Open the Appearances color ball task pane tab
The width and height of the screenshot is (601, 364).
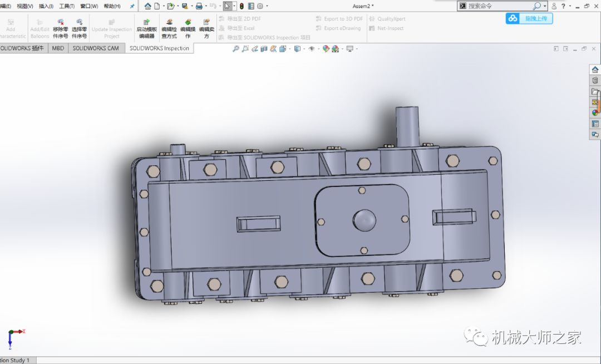pos(595,113)
